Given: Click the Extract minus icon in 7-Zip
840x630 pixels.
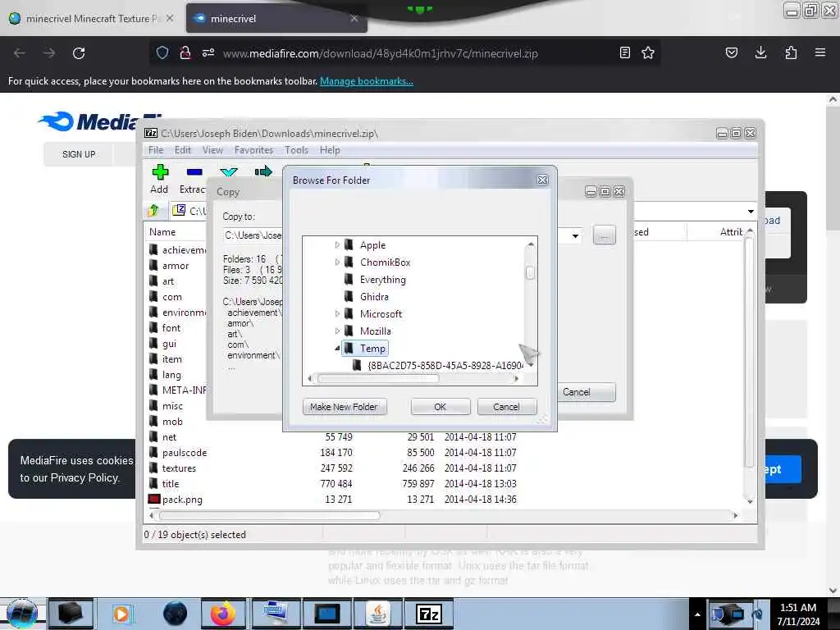Looking at the screenshot, I should pyautogui.click(x=194, y=172).
